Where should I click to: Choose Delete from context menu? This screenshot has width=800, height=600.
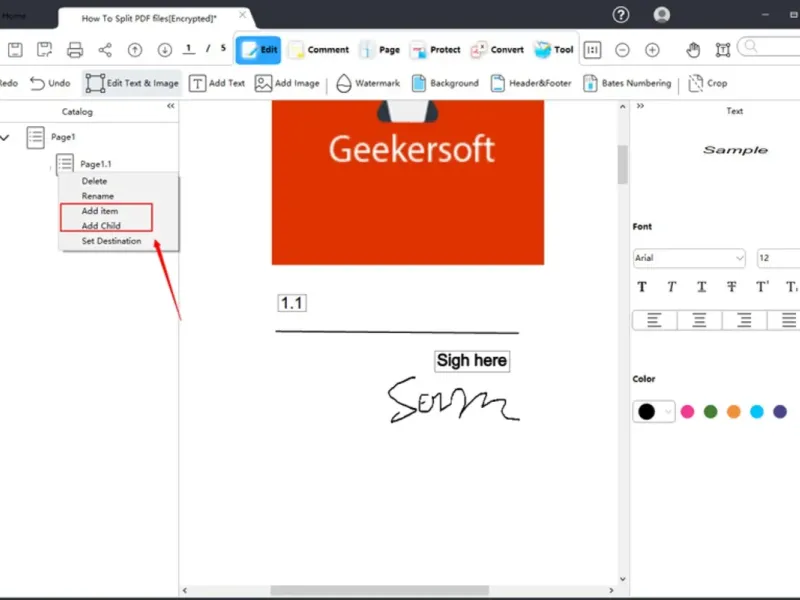pos(94,181)
